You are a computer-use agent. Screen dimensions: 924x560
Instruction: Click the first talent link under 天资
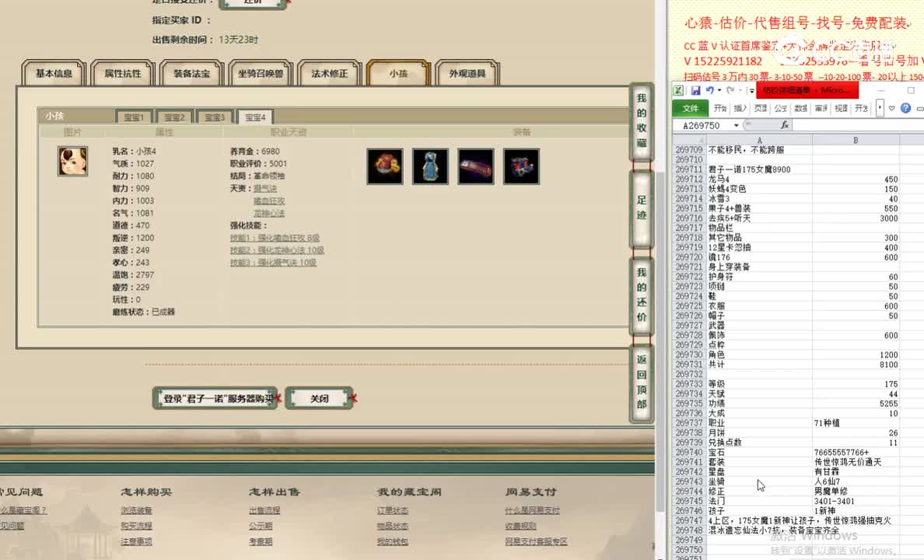(x=265, y=189)
